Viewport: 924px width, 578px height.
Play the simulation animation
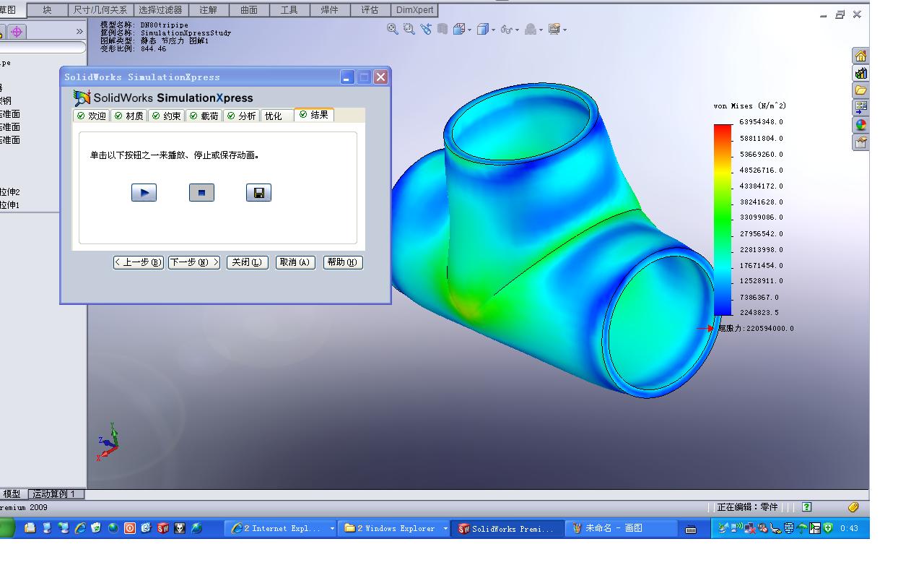[144, 193]
